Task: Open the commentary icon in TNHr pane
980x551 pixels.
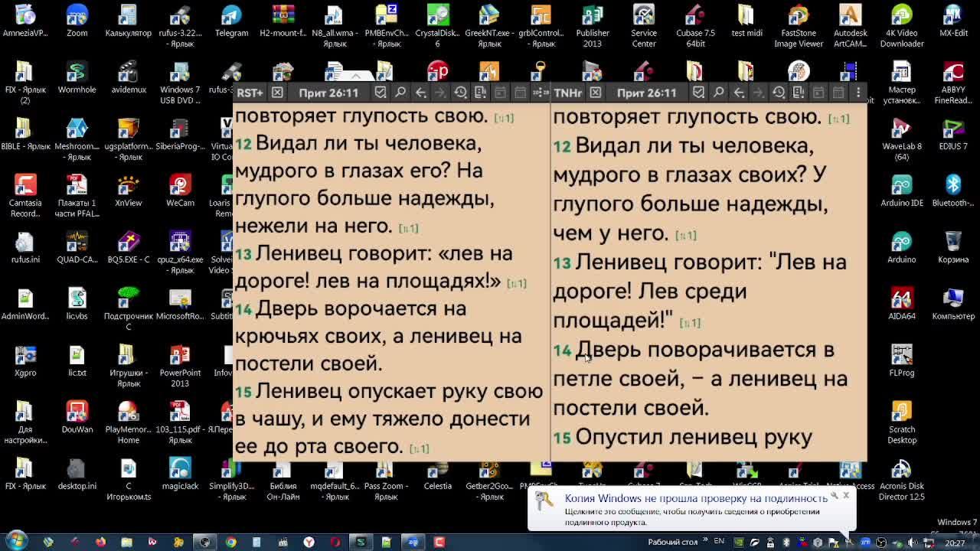Action: [799, 93]
